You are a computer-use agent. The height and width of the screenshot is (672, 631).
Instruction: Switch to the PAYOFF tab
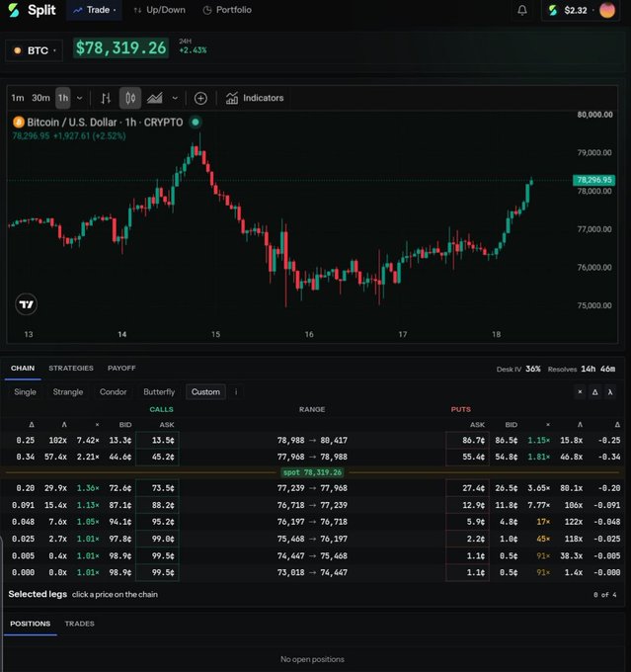121,369
